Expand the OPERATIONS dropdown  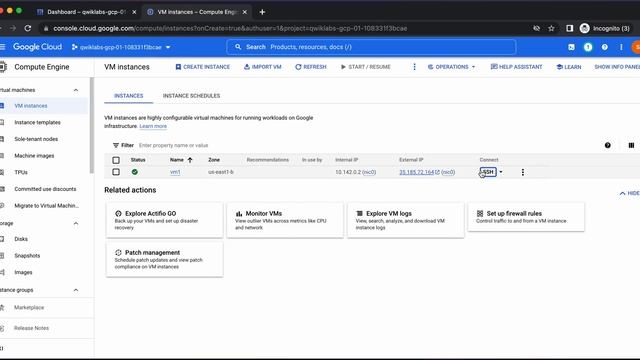(451, 67)
